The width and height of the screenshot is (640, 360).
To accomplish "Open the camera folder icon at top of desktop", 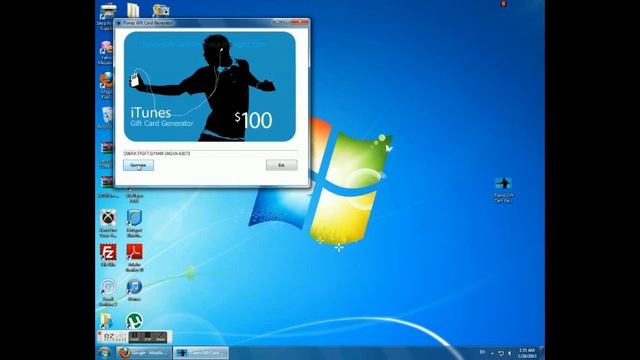I will click(x=161, y=10).
